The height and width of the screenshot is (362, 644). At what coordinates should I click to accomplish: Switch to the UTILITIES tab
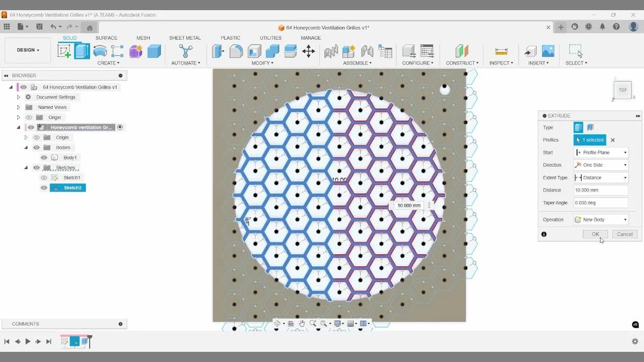[x=270, y=38]
